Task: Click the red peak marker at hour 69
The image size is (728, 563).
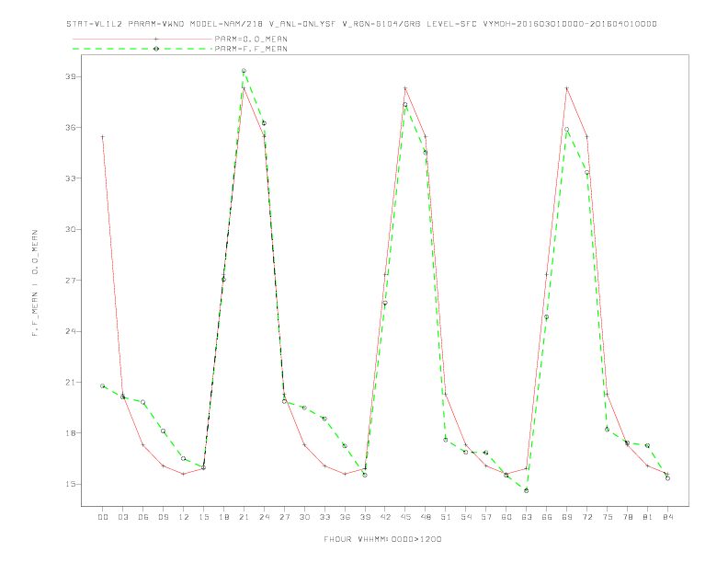Action: pyautogui.click(x=567, y=88)
